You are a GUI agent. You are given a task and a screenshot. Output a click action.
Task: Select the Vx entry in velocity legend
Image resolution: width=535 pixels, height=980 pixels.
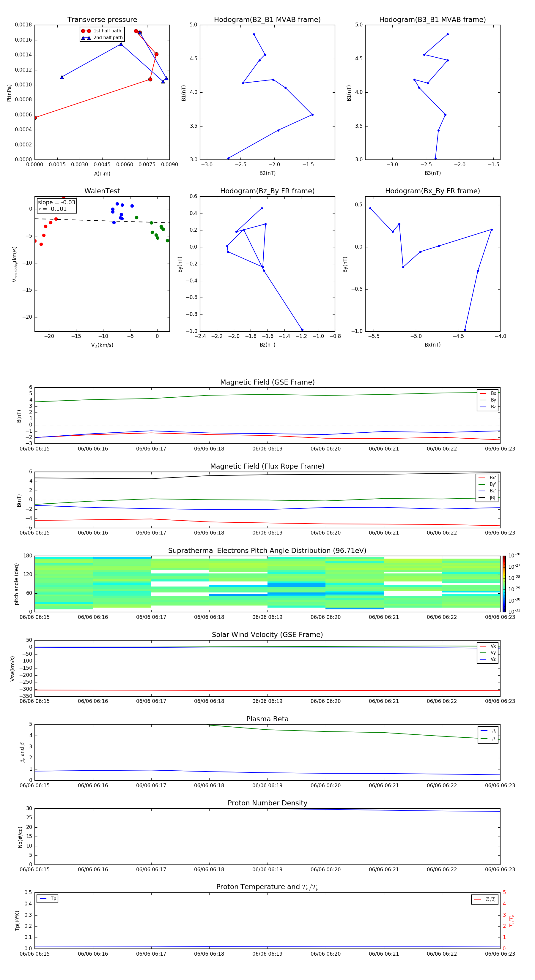click(488, 646)
